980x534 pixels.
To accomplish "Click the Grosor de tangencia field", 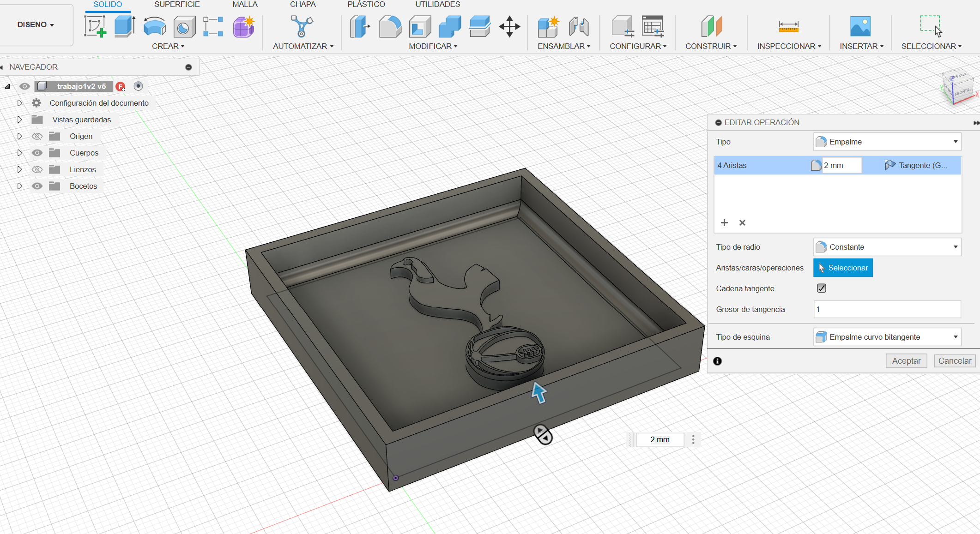I will pos(887,309).
